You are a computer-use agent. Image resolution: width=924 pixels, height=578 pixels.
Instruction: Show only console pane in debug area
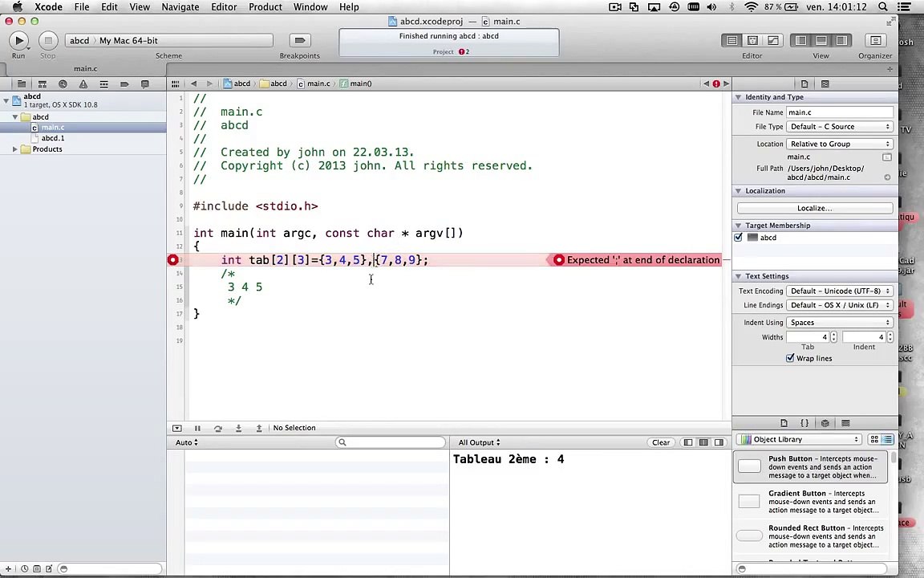(x=719, y=442)
